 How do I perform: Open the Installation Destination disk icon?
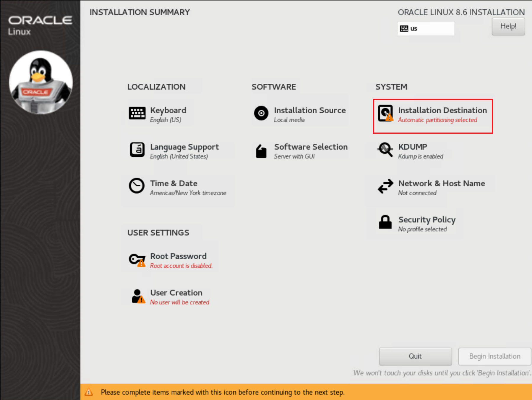[386, 113]
